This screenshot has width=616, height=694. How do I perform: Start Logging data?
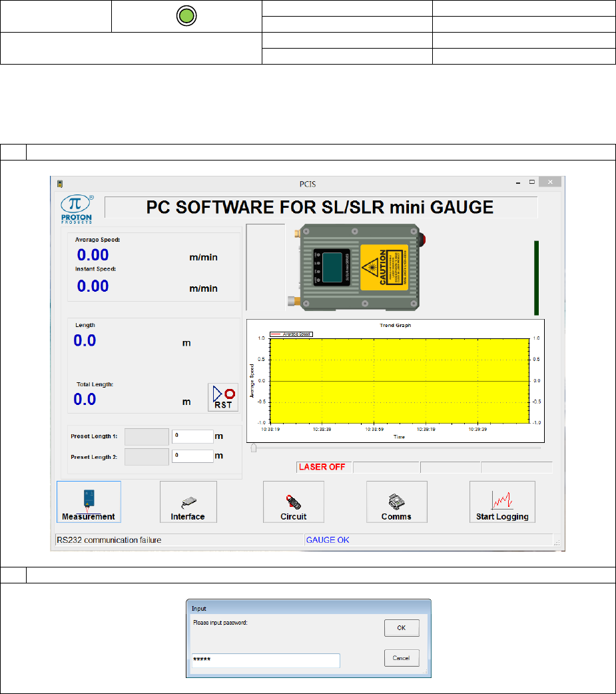coord(502,502)
